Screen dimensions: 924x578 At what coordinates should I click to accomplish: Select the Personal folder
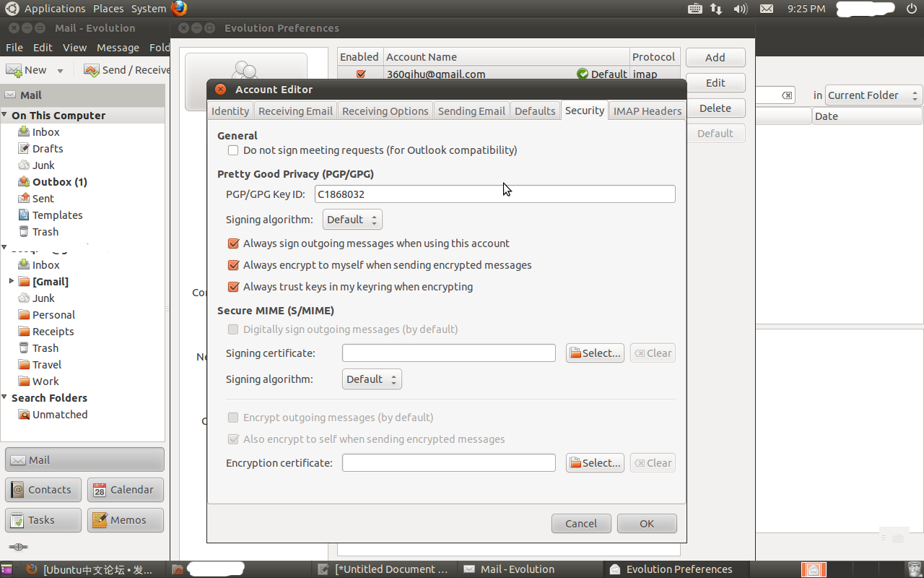(x=53, y=315)
